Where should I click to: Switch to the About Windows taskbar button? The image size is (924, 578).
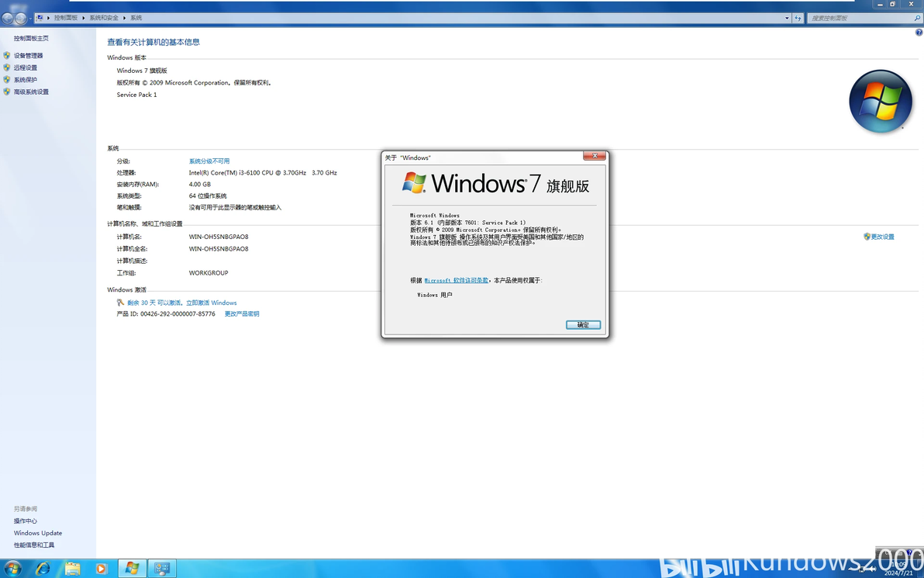tap(132, 569)
